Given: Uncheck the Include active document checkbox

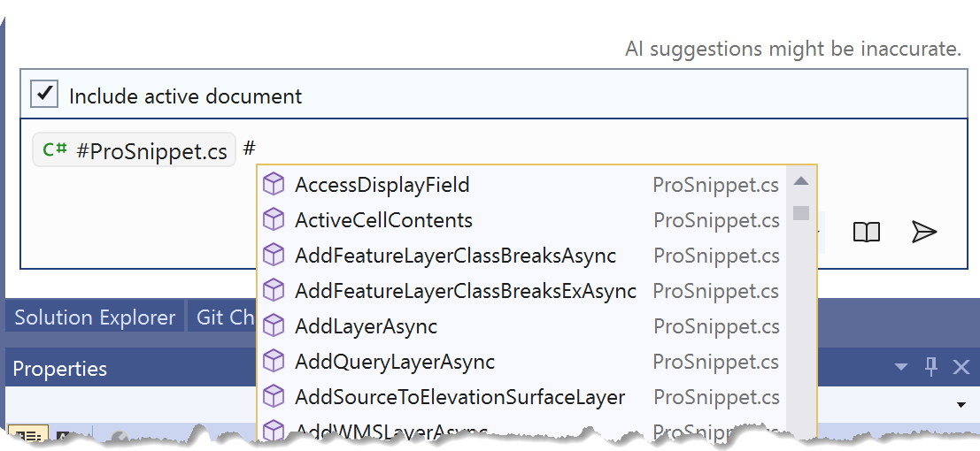Looking at the screenshot, I should [44, 94].
